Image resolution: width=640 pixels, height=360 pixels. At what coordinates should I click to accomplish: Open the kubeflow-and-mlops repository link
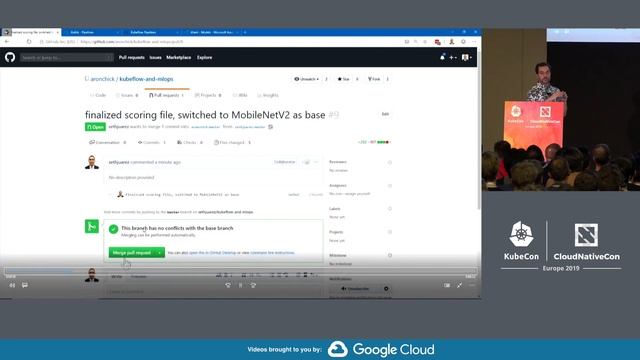coord(146,79)
